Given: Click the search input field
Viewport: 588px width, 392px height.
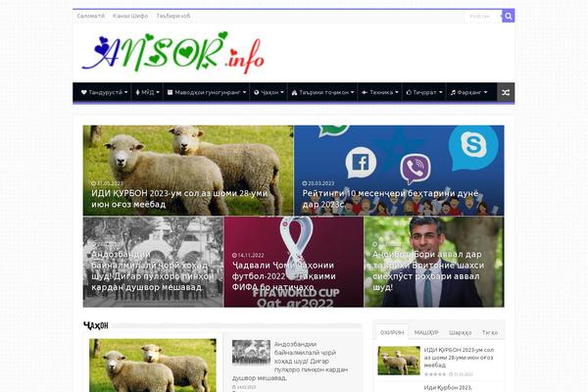Looking at the screenshot, I should tap(483, 16).
